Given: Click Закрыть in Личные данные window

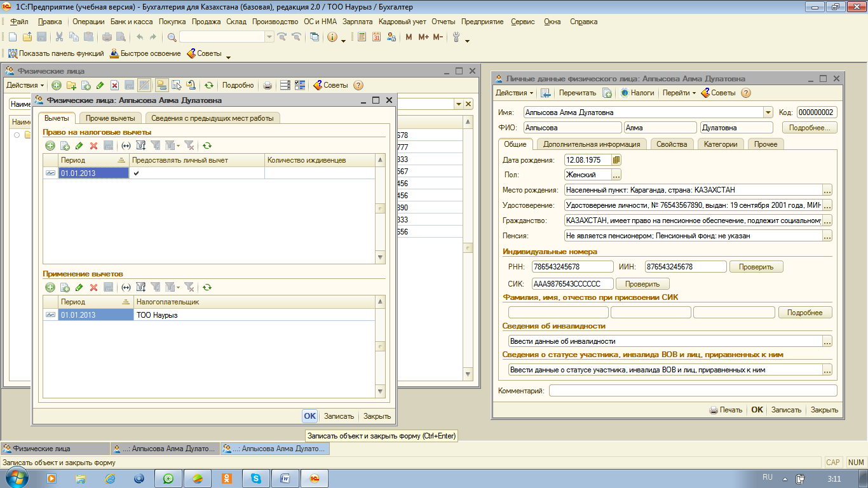Looking at the screenshot, I should click(x=824, y=410).
